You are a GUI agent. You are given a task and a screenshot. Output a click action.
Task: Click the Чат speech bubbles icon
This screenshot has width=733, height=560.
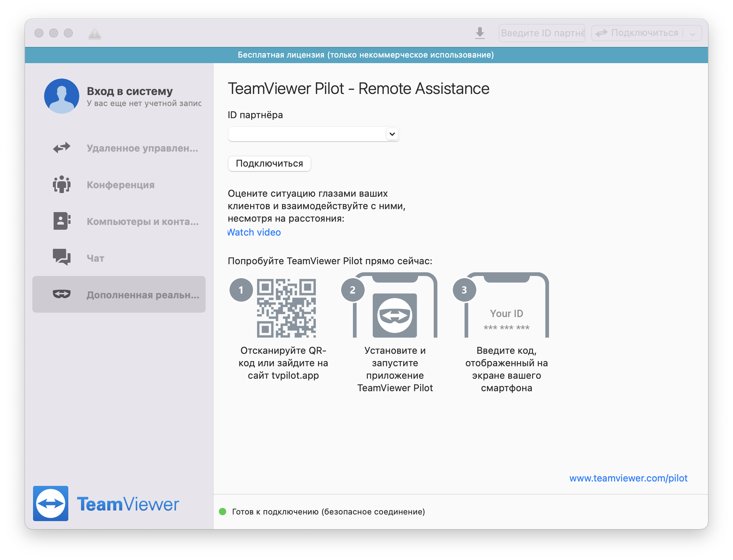(x=62, y=257)
